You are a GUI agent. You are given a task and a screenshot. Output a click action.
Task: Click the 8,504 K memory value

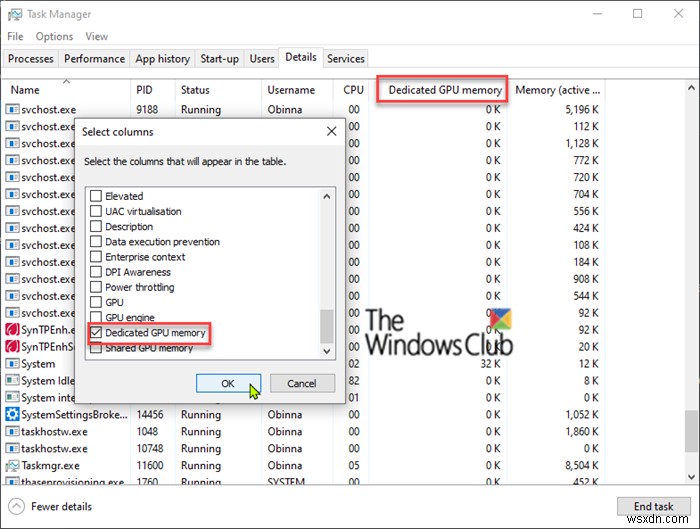[x=582, y=466]
